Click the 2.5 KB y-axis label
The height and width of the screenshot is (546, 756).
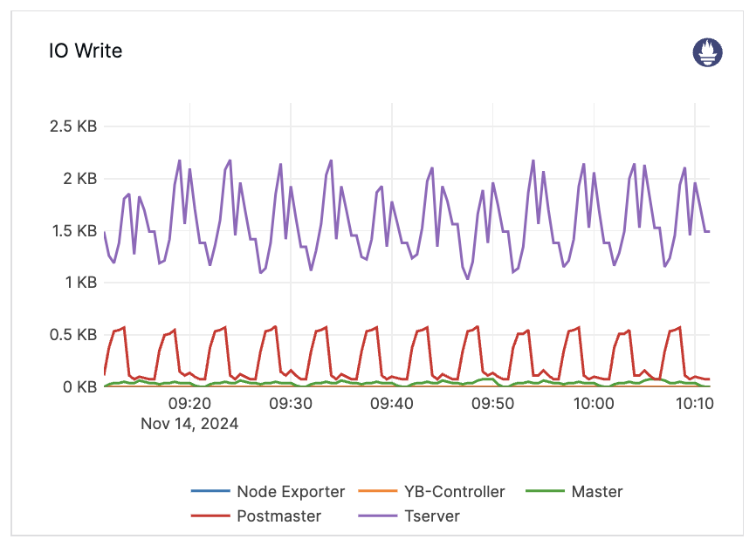(x=73, y=126)
